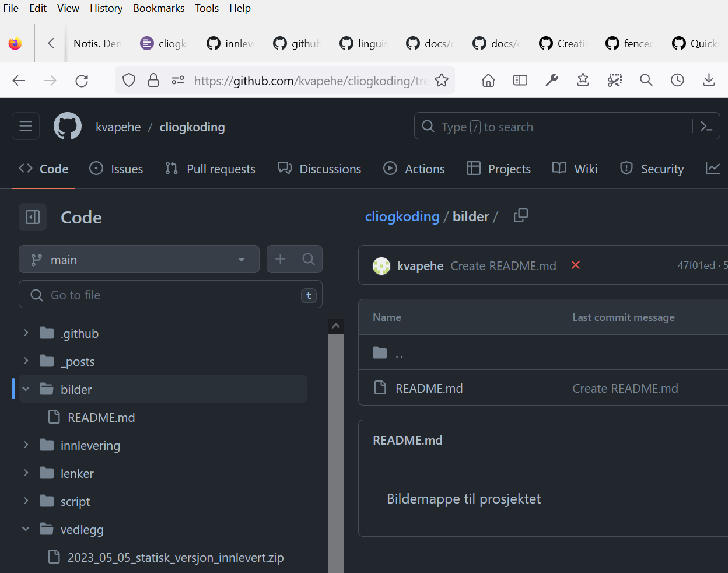
Task: Click the red failing commit status icon
Action: (x=575, y=265)
